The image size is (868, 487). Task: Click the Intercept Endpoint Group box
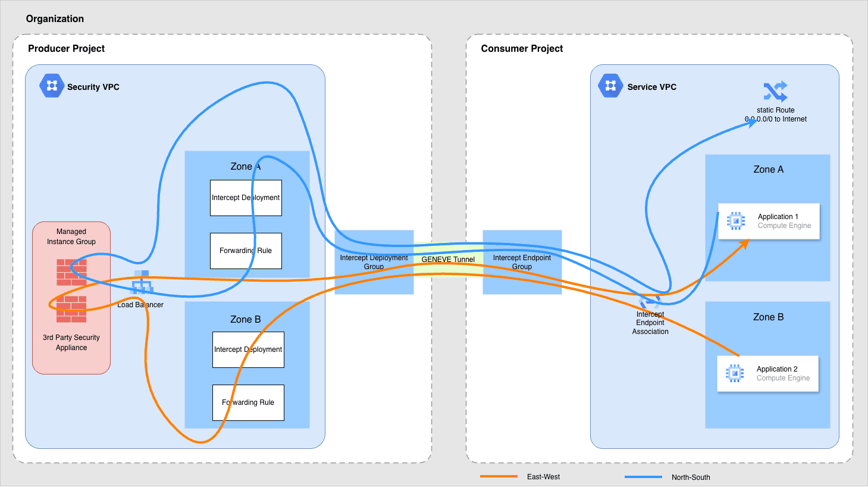coord(522,262)
